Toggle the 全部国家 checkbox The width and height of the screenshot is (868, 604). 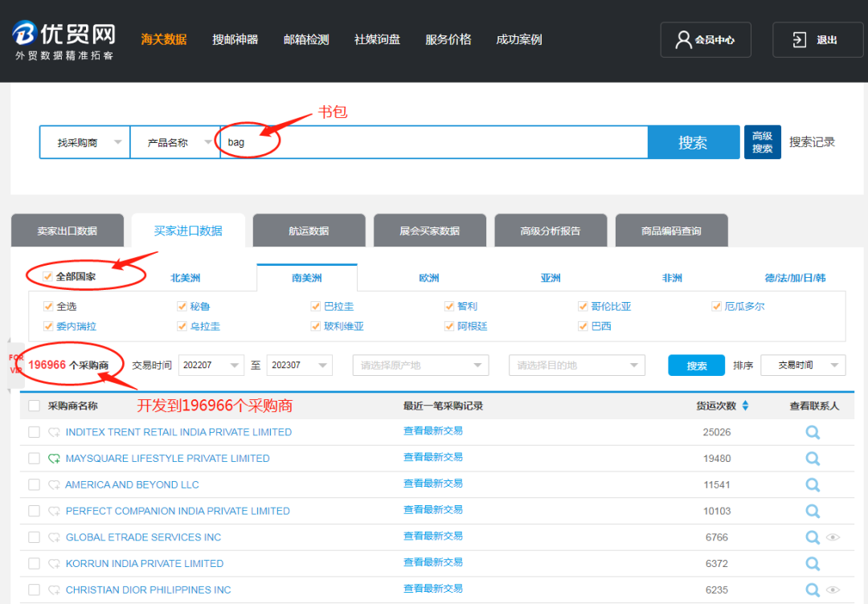47,277
